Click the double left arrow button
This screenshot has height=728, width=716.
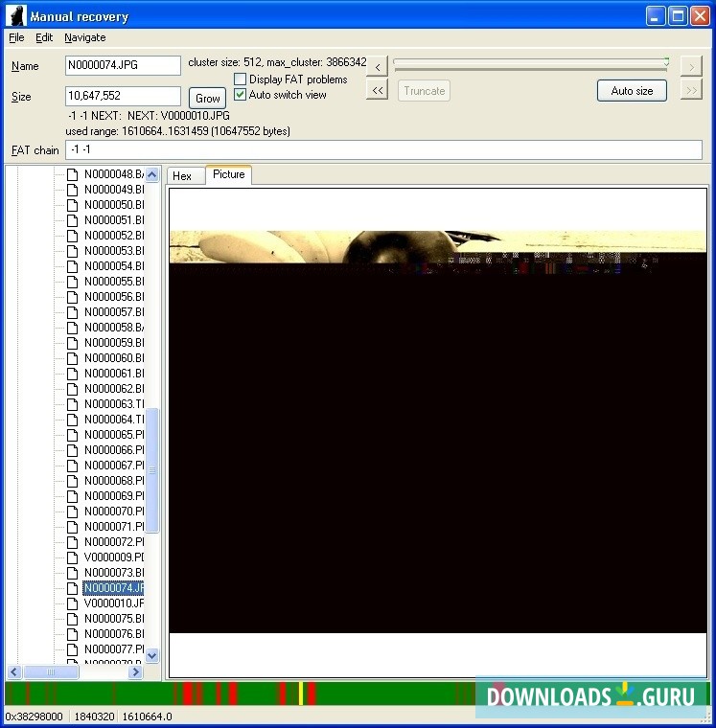(378, 90)
